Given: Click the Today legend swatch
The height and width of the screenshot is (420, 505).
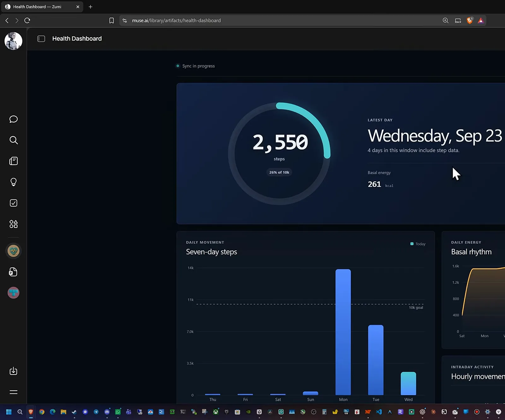Looking at the screenshot, I should [x=412, y=244].
